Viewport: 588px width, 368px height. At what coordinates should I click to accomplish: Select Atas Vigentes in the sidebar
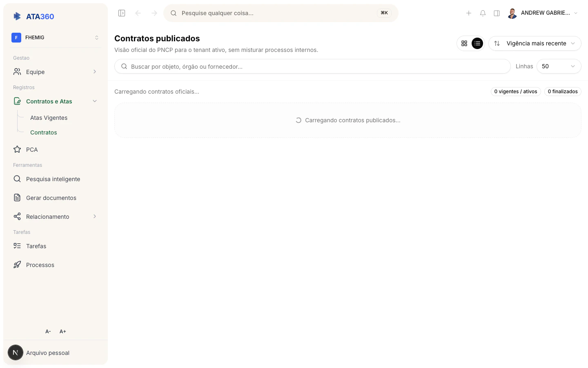tap(49, 118)
